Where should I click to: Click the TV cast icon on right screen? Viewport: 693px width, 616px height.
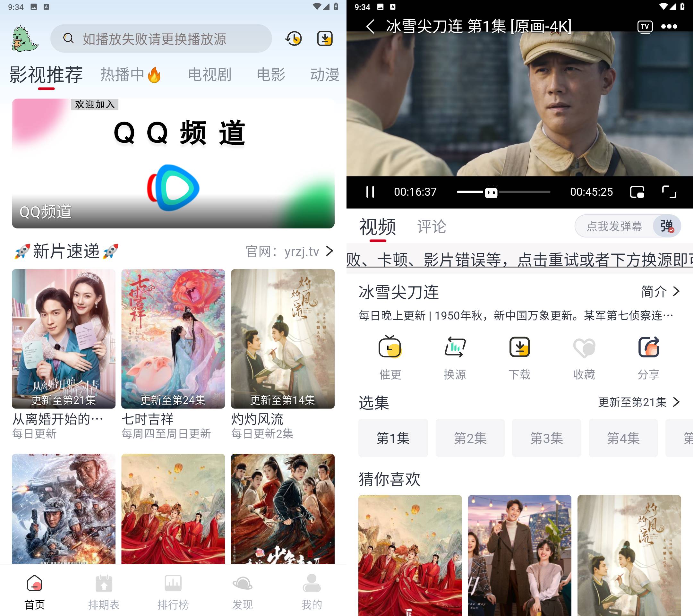(x=644, y=27)
